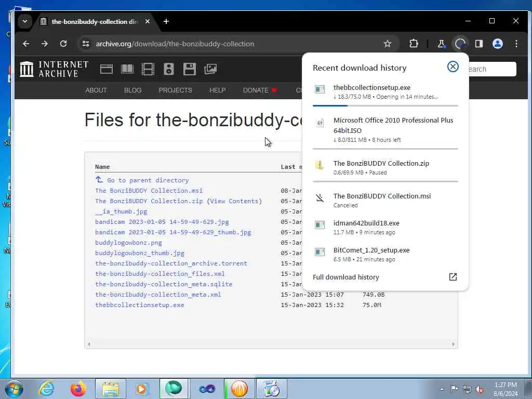Go forward to next page
Image resolution: width=532 pixels, height=399 pixels.
point(45,44)
